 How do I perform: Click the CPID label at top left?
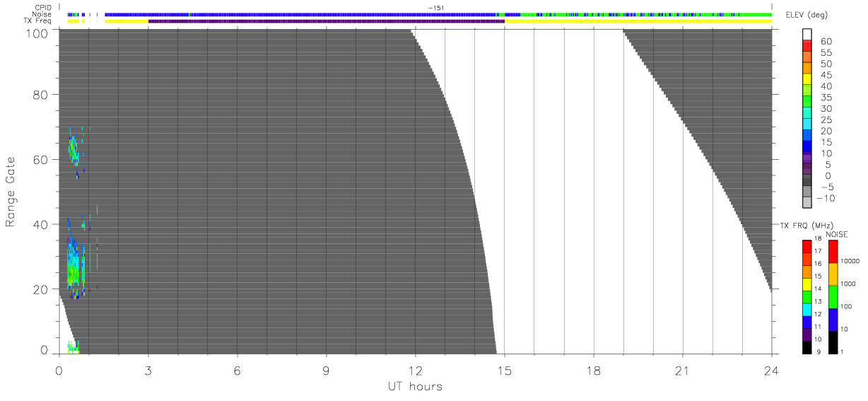pos(45,8)
